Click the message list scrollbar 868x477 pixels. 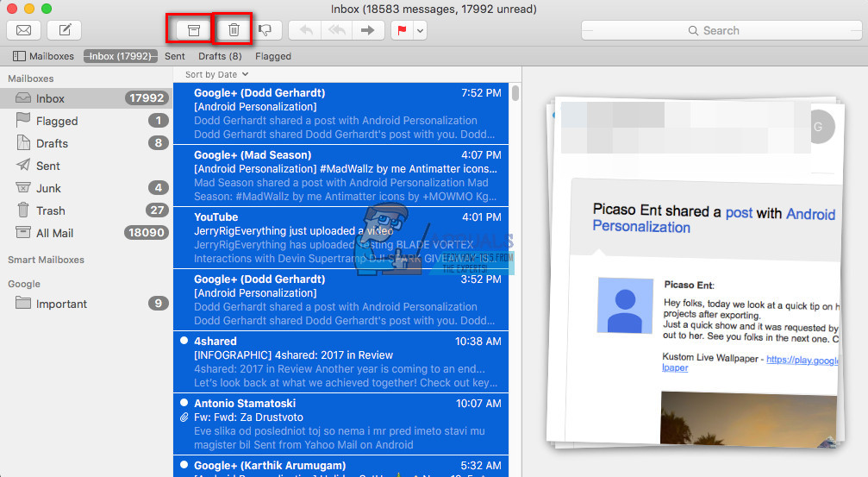[515, 92]
